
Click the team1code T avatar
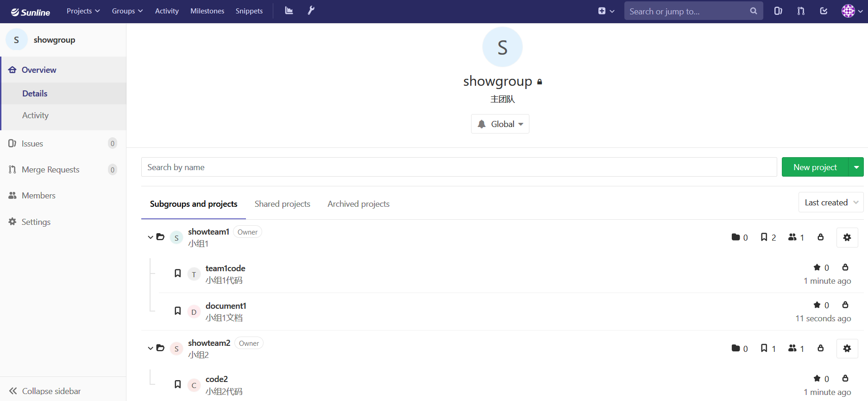[x=194, y=274]
